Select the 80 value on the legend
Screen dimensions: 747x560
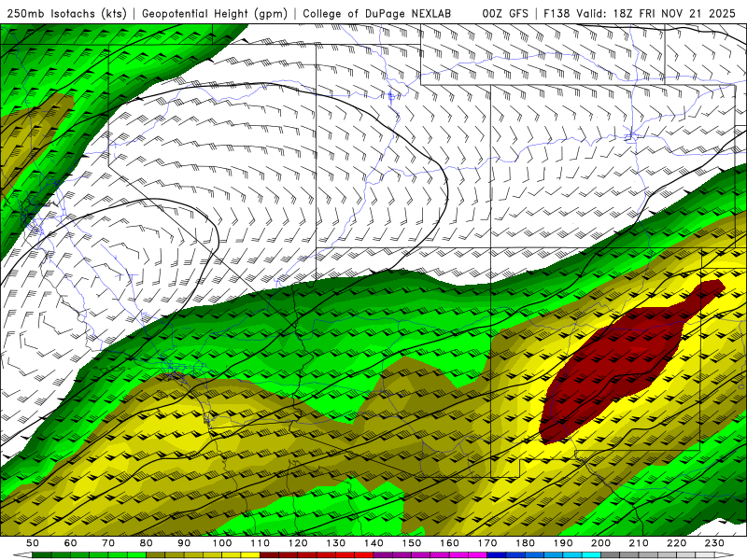[147, 543]
